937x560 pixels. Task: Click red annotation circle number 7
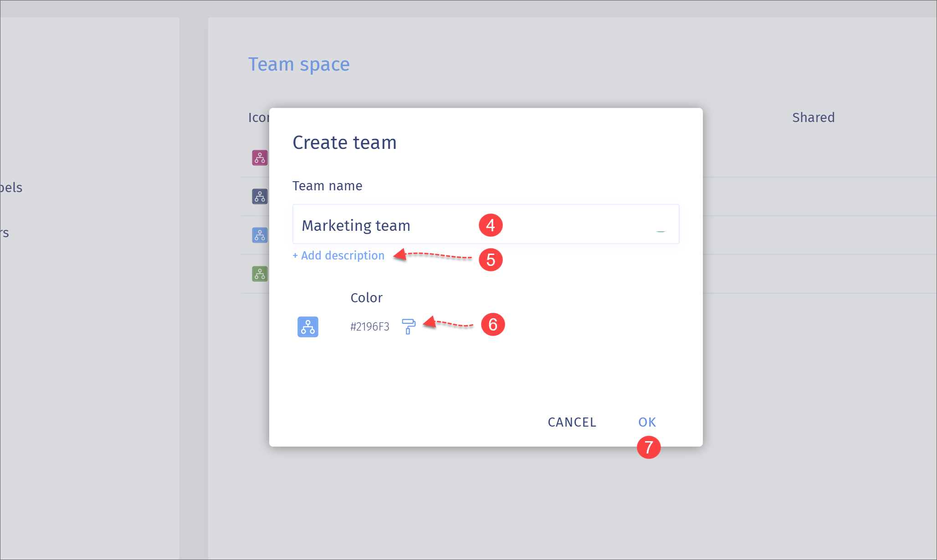649,447
